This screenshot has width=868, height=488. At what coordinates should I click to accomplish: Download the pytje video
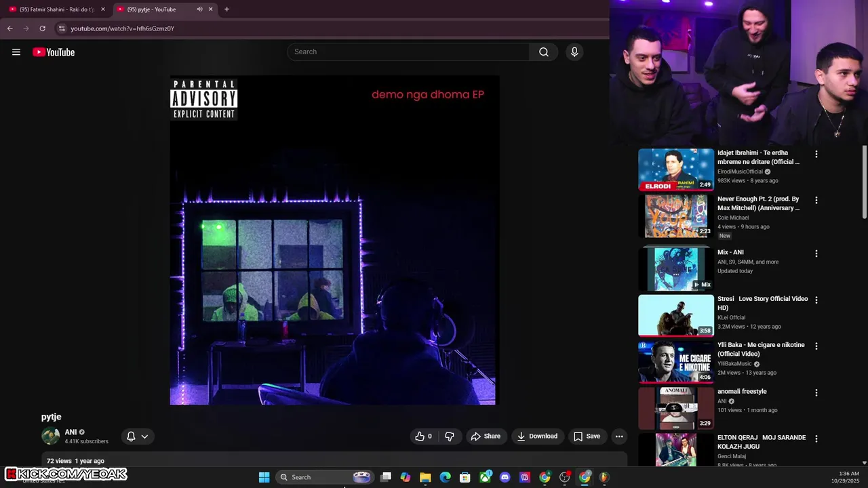pos(537,436)
